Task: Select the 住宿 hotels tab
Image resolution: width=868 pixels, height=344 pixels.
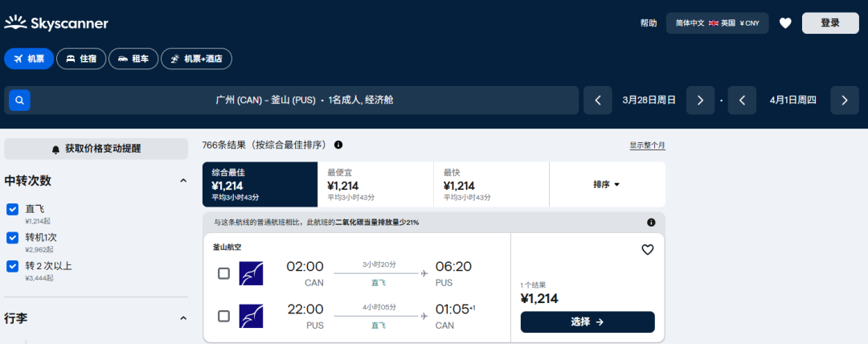Action: coord(81,59)
